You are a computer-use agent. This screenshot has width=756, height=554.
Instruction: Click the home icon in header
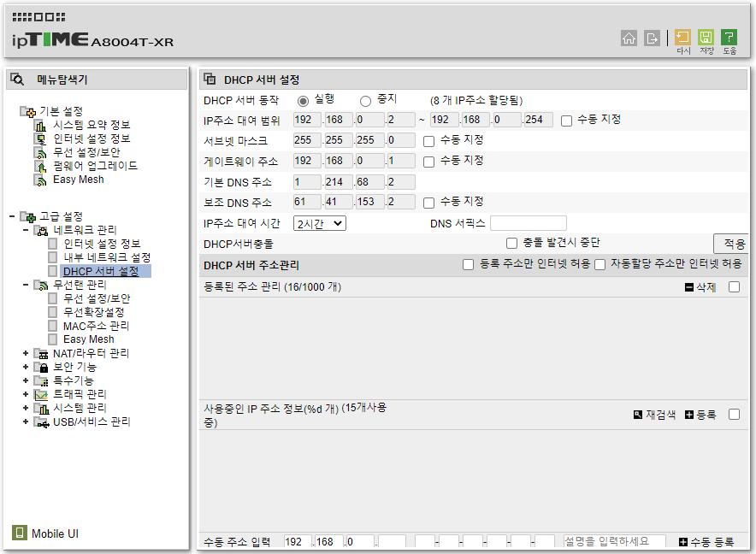629,38
